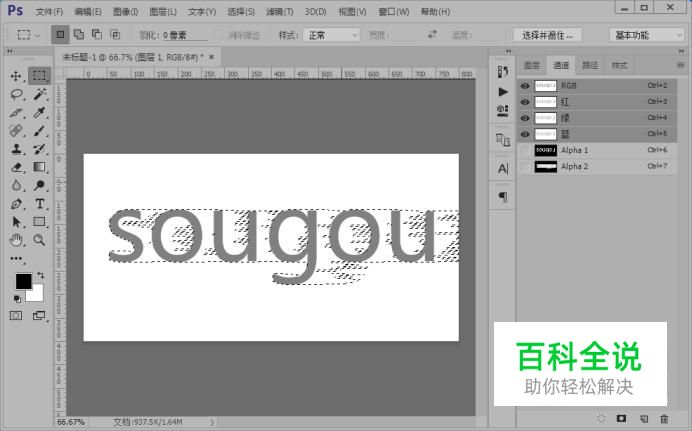The height and width of the screenshot is (431, 692).
Task: Open the 样式 style dropdown
Action: point(331,35)
